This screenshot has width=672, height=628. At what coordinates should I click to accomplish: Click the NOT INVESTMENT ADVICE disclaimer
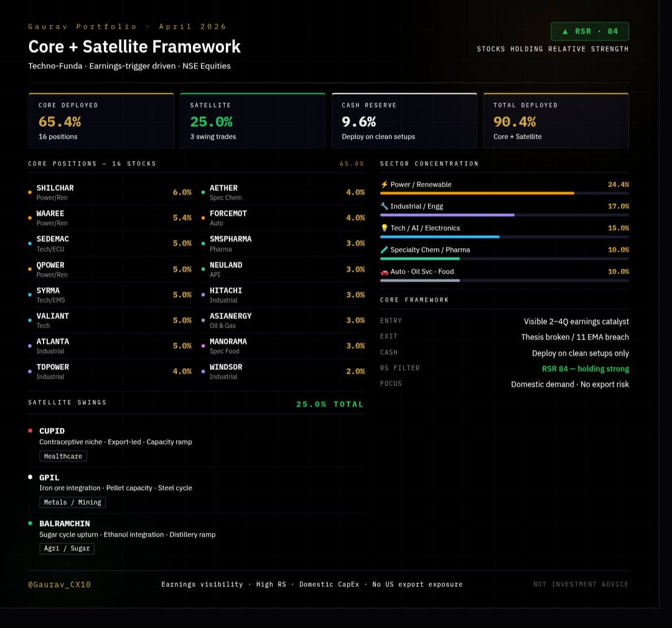pos(581,584)
